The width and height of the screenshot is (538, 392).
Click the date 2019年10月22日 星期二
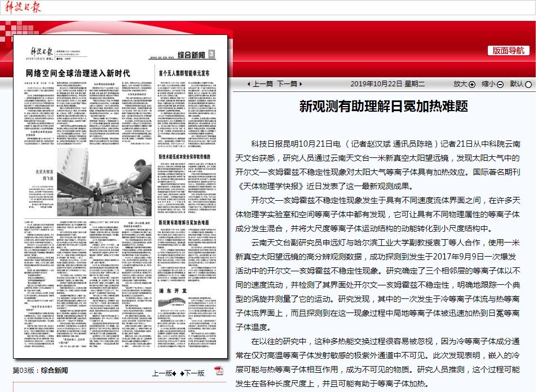pos(387,83)
